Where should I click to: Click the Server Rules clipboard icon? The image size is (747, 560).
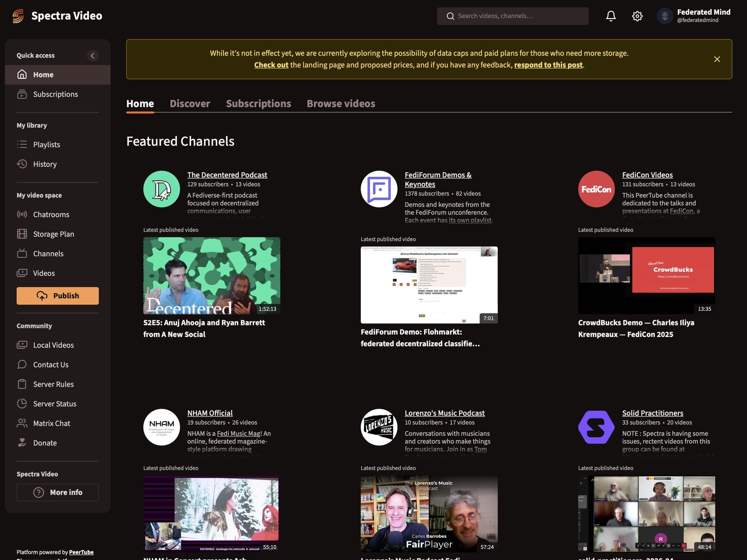click(22, 384)
